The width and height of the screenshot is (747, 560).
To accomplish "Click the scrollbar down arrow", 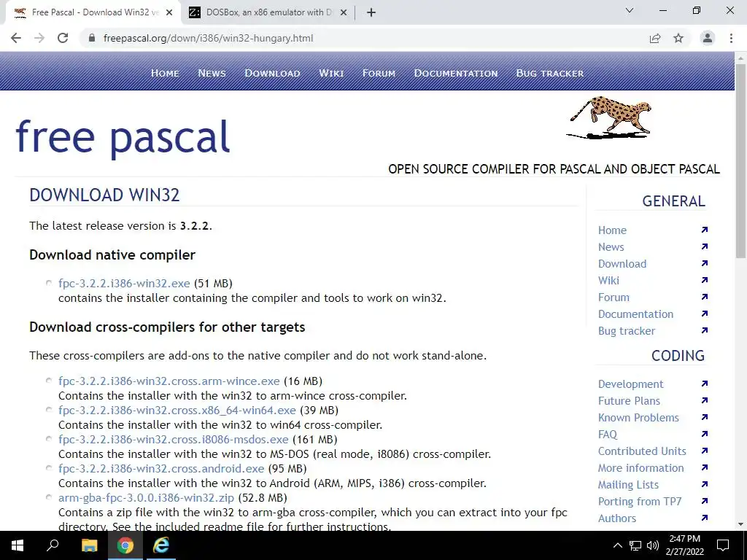I will coord(740,525).
